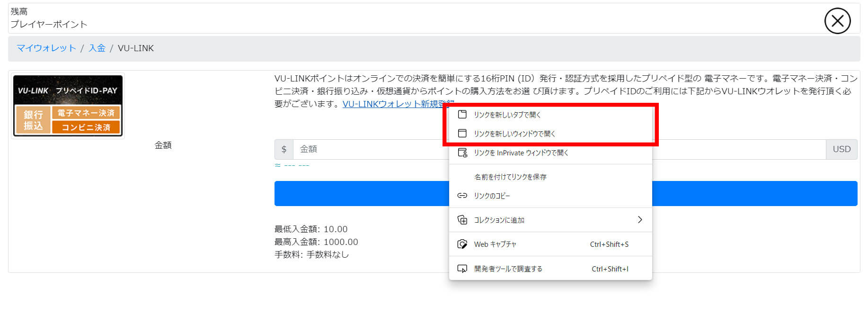Screen dimensions: 868x325
Task: Click the 残高 header text
Action: coord(19,11)
